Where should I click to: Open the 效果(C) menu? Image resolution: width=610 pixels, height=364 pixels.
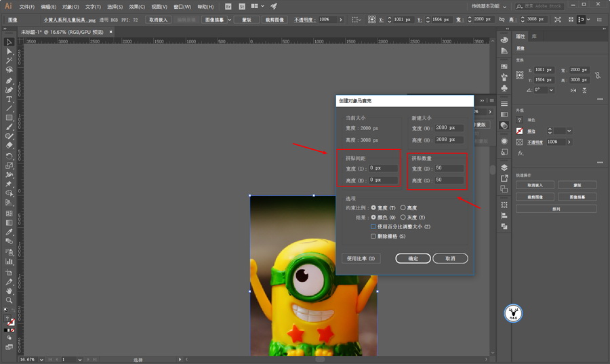(x=136, y=7)
